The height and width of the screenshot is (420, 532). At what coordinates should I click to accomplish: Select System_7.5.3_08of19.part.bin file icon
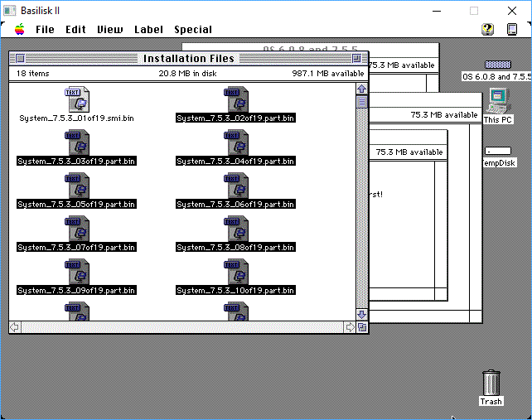tap(236, 229)
